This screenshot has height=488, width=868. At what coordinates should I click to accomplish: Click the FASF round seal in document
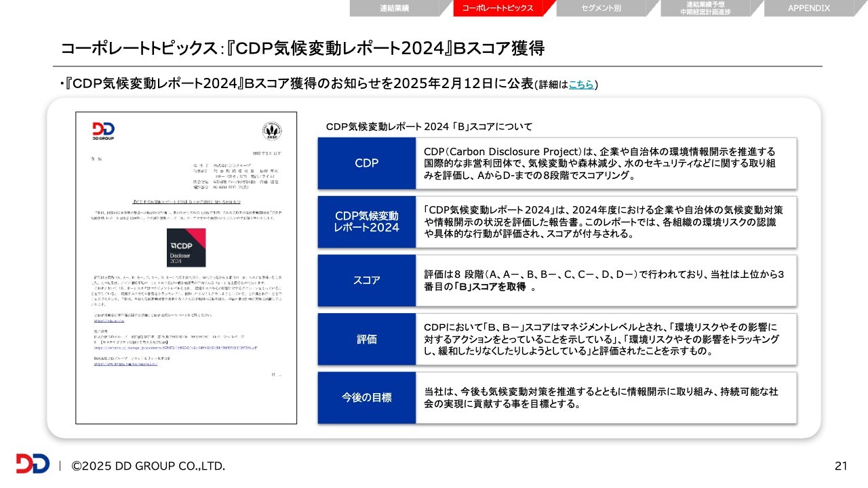273,131
